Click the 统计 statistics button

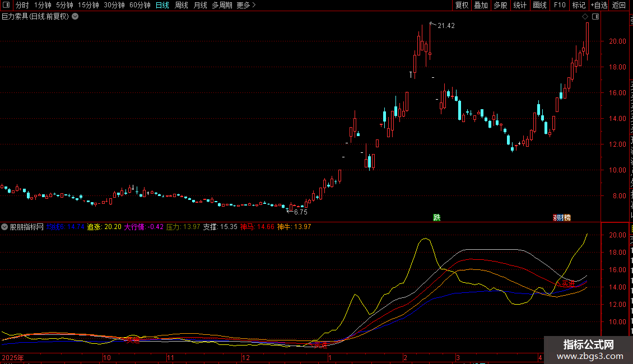point(519,5)
